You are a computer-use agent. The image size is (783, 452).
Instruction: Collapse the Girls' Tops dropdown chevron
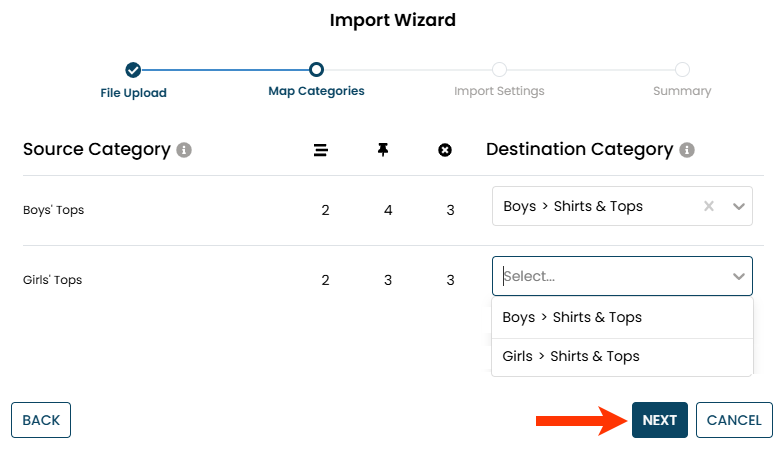pyautogui.click(x=739, y=276)
